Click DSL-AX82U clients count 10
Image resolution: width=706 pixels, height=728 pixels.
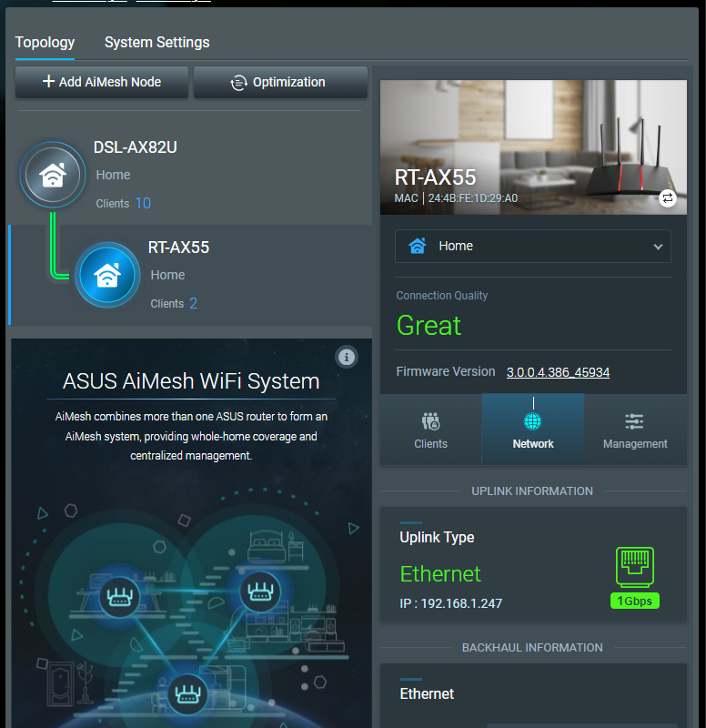pos(143,203)
